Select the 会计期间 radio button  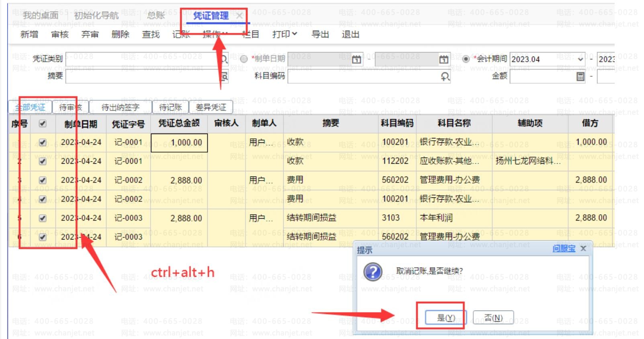pyautogui.click(x=466, y=59)
